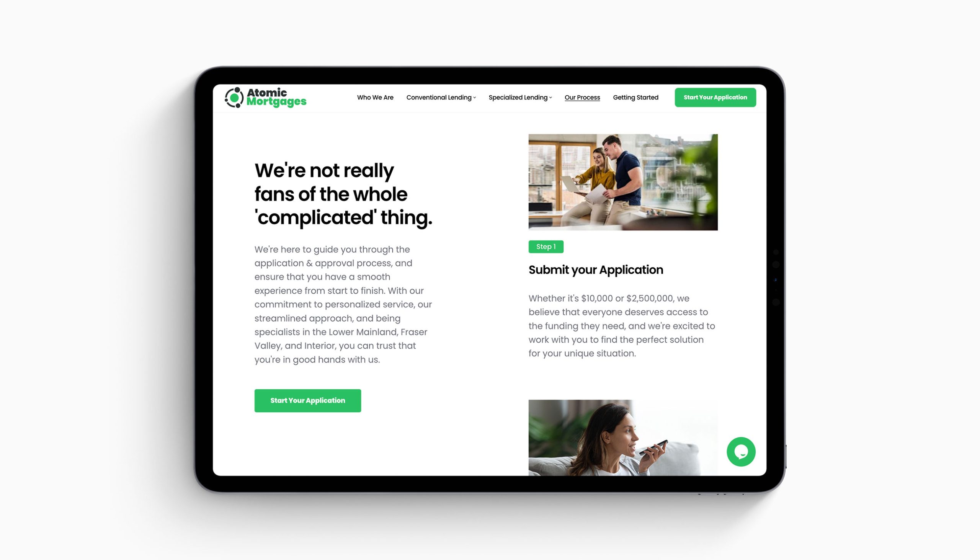
Task: Enable chat support widget toggle
Action: point(740,451)
